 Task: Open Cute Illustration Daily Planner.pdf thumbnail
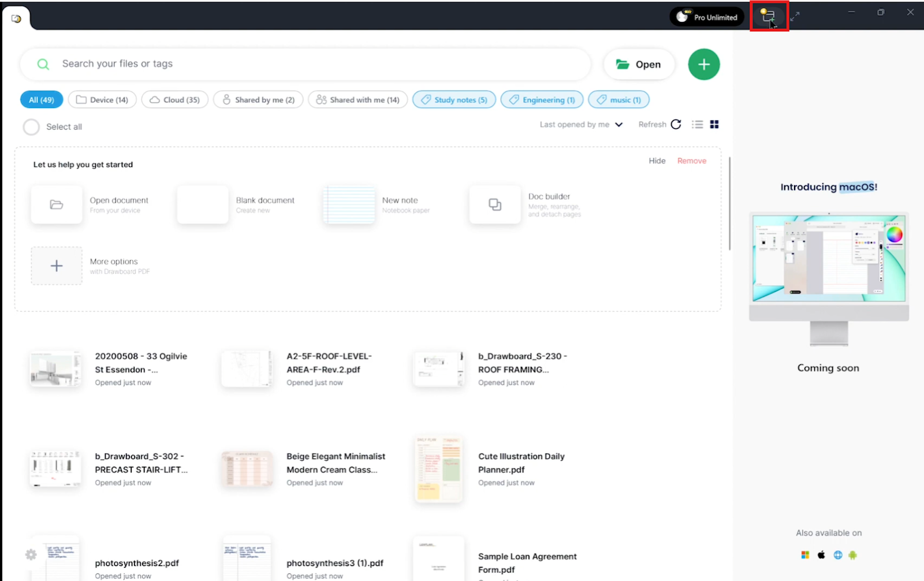(x=439, y=469)
